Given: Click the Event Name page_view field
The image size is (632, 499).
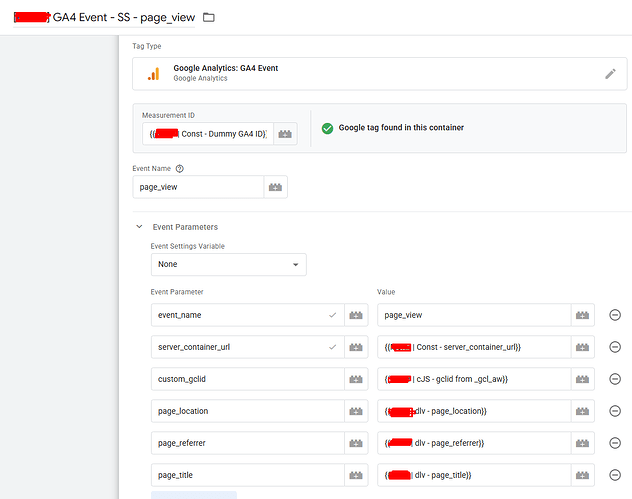Looking at the screenshot, I should [x=198, y=187].
